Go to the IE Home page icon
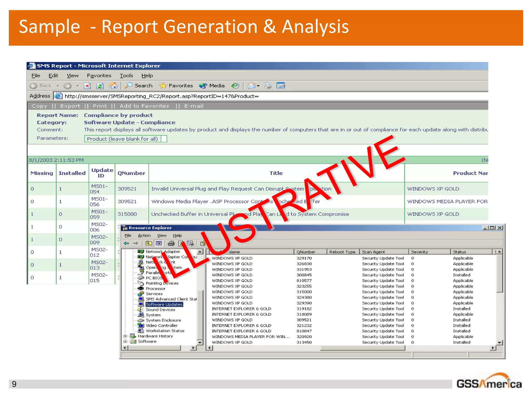Image resolution: width=532 pixels, height=399 pixels. (113, 85)
